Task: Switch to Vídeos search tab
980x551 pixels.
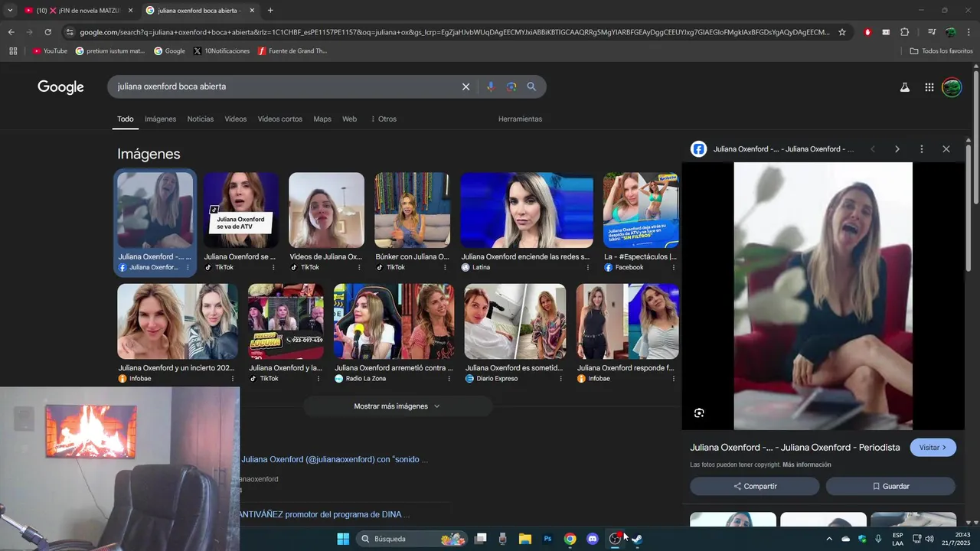Action: pos(236,119)
